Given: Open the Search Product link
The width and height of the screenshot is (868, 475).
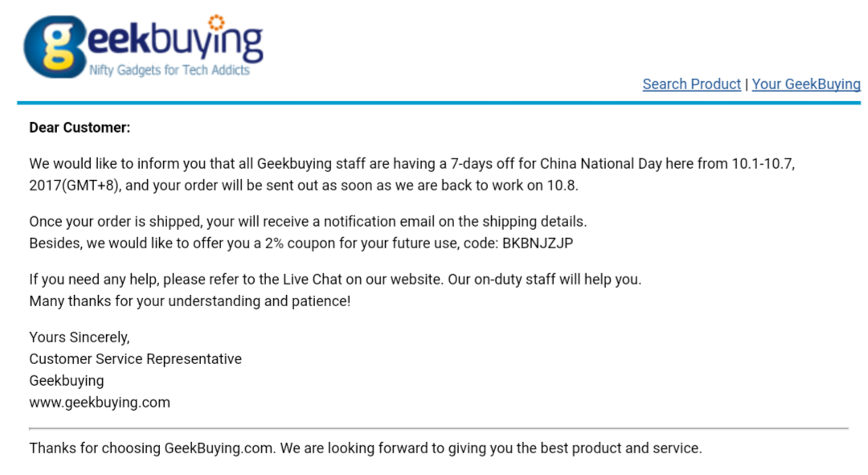Looking at the screenshot, I should point(691,84).
